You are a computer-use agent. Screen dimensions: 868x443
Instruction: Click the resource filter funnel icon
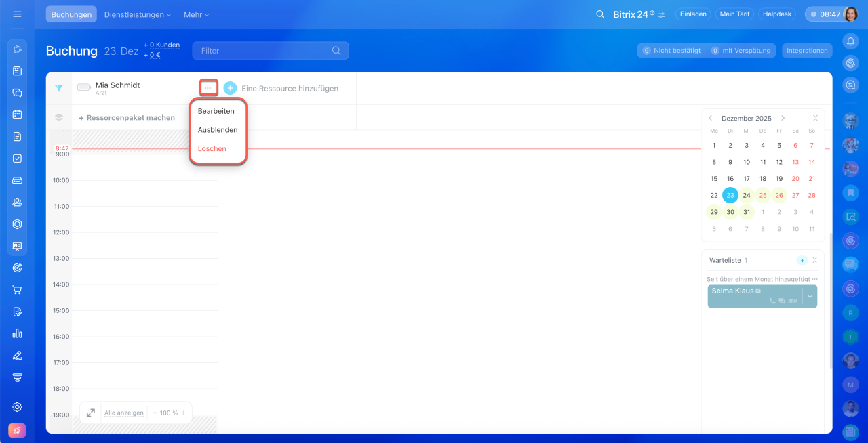click(x=59, y=88)
